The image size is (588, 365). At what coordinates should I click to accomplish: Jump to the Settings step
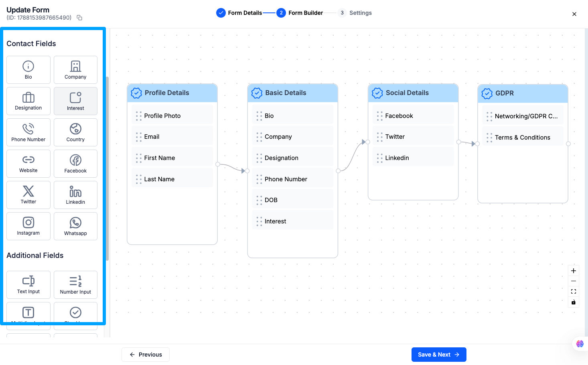click(x=355, y=13)
